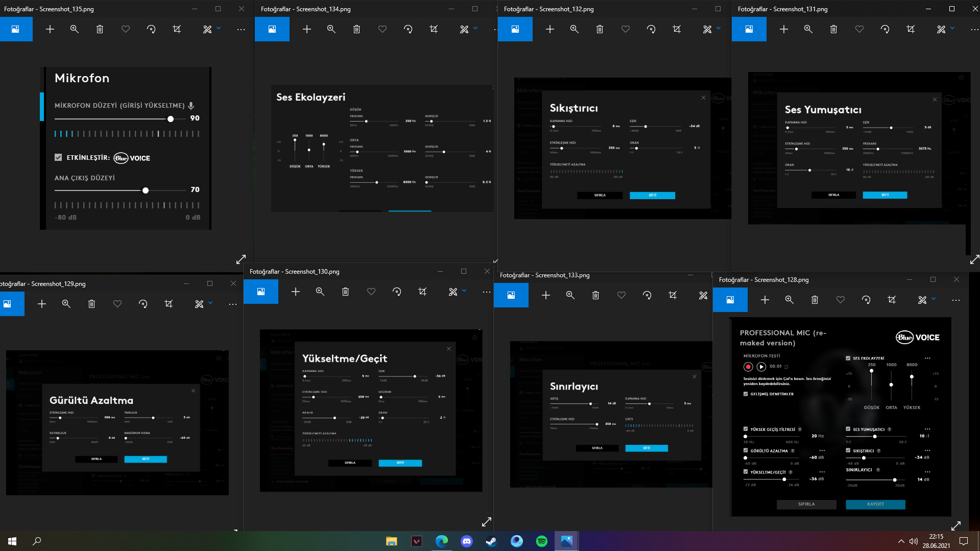This screenshot has width=980, height=551.
Task: Delete the Screenshot_135 photo
Action: click(x=100, y=29)
